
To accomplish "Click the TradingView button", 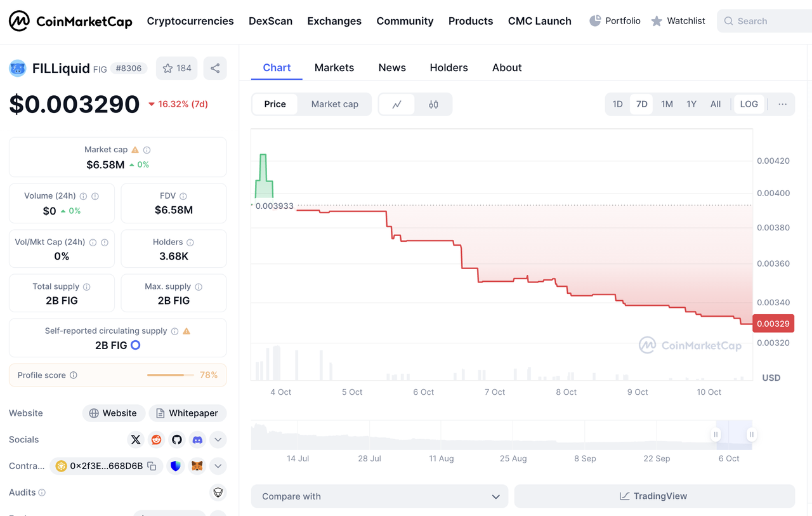I will [655, 496].
